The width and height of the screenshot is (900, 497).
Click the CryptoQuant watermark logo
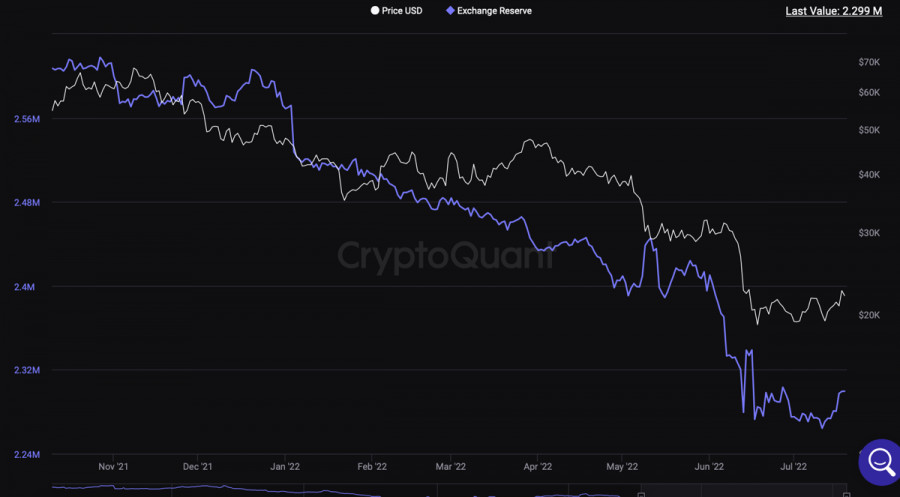(x=445, y=256)
